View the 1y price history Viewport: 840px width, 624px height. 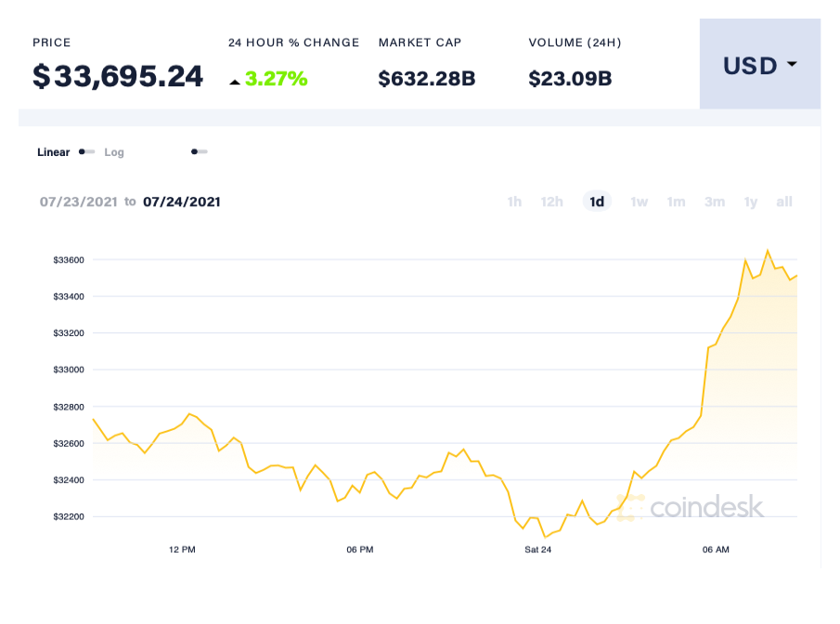(750, 201)
